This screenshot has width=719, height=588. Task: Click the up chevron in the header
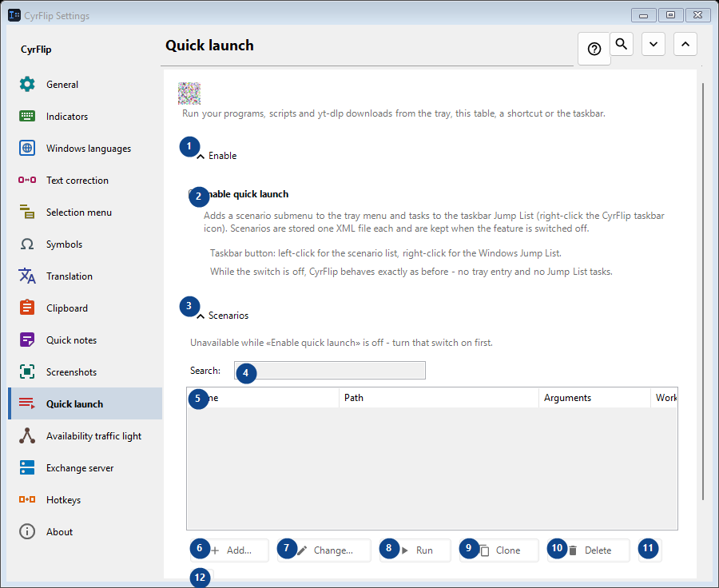[685, 44]
